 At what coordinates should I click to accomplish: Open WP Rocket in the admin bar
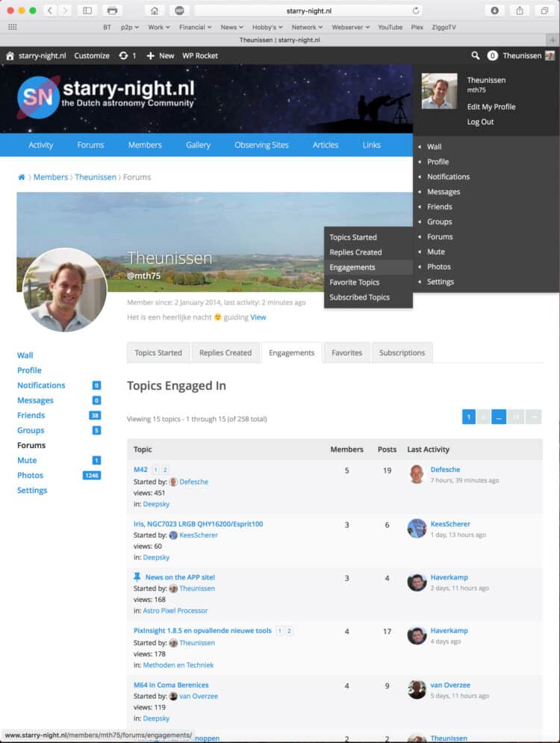200,55
